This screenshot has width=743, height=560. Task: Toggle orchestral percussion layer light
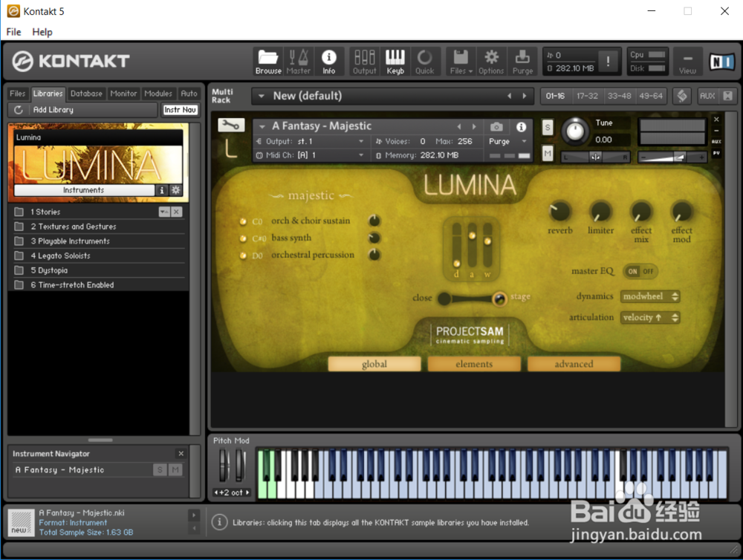click(x=243, y=255)
